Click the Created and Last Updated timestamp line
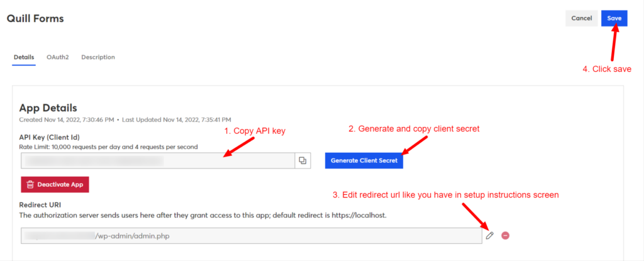Image resolution: width=644 pixels, height=261 pixels. pos(125,119)
